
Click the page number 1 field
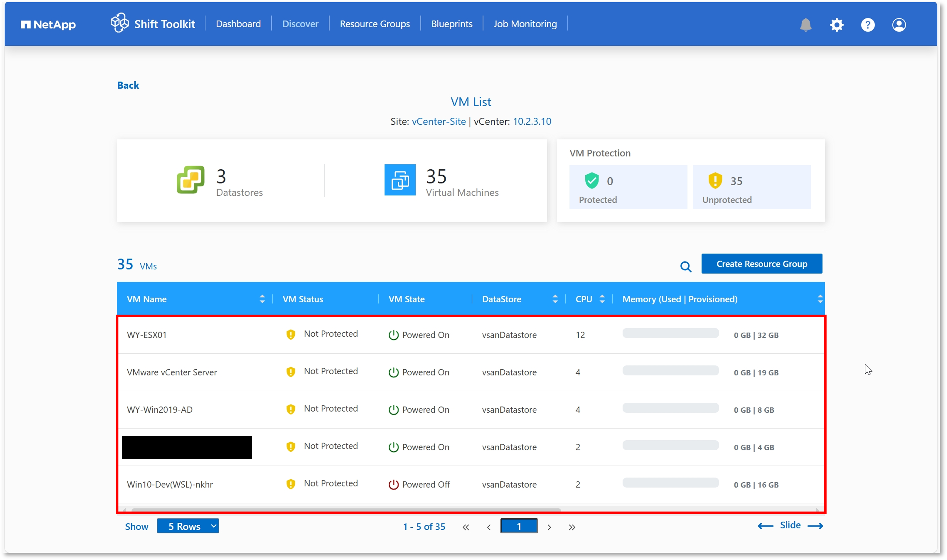pos(519,526)
